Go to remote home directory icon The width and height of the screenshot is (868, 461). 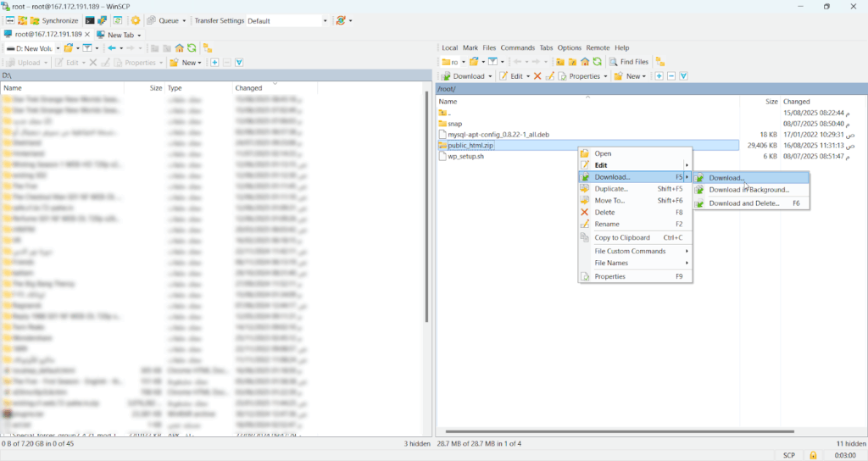click(x=585, y=62)
